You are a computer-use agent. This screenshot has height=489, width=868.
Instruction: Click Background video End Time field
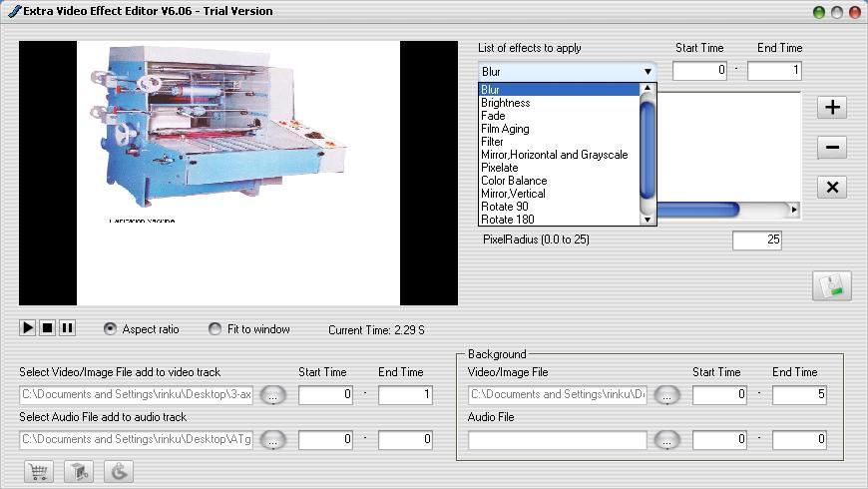799,395
